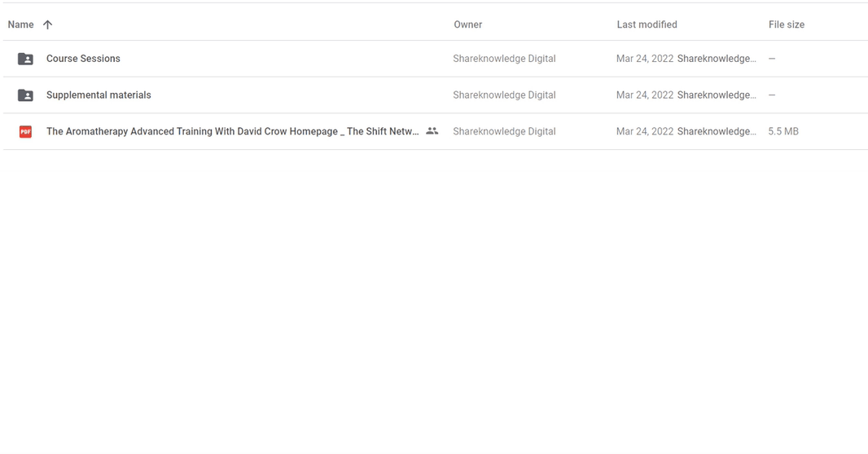Open the Aromatherapy Advanced Training PDF
This screenshot has height=454, width=868.
coord(232,131)
